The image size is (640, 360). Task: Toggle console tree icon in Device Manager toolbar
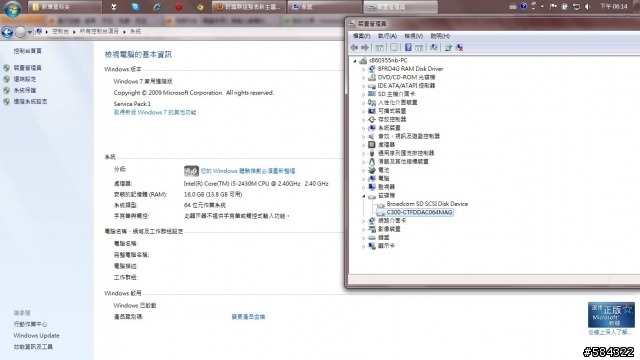(x=379, y=48)
